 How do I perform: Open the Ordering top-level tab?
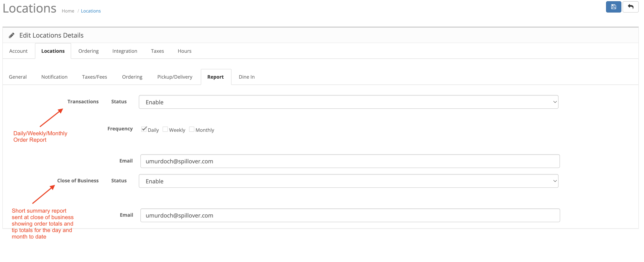pyautogui.click(x=88, y=51)
